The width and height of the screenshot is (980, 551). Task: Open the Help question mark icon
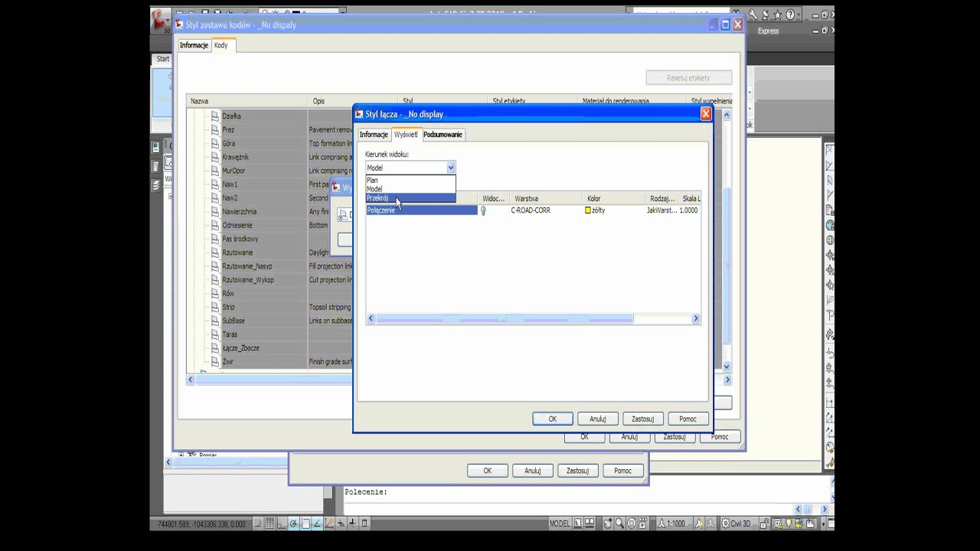coord(789,15)
